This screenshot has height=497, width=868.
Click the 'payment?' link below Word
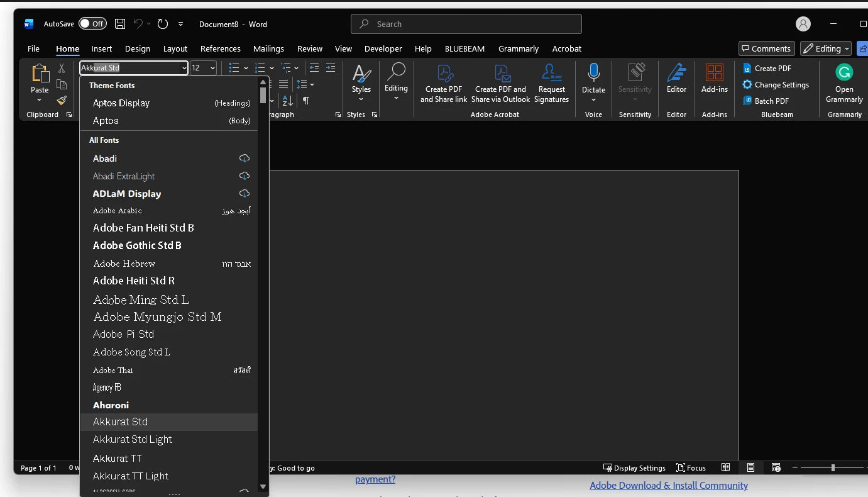375,479
